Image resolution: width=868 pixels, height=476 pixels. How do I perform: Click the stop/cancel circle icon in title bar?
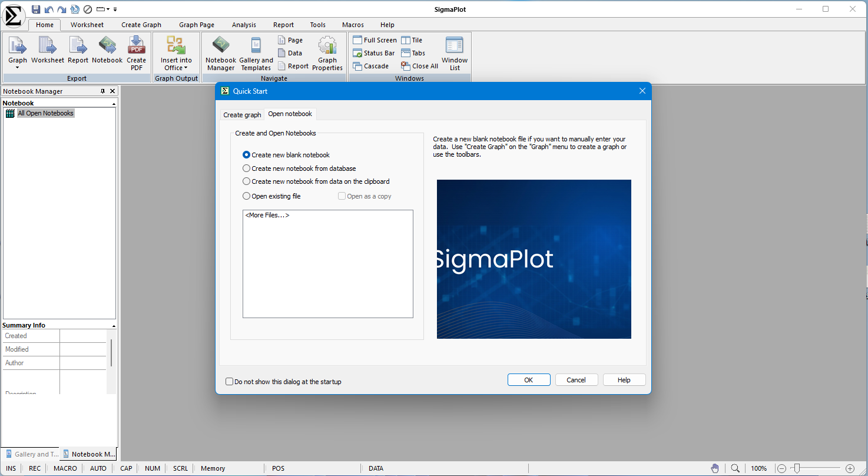[88, 9]
